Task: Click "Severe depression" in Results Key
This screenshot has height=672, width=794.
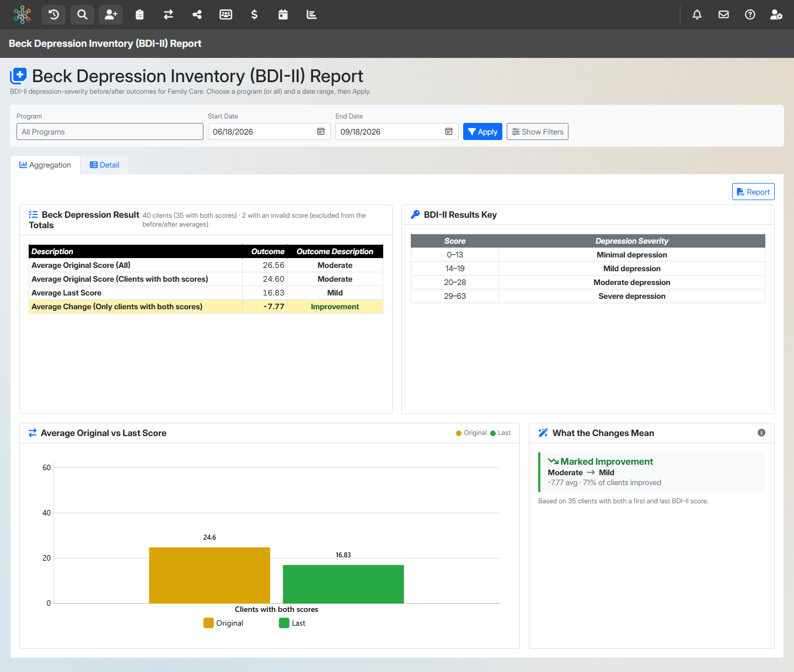Action: pos(632,296)
